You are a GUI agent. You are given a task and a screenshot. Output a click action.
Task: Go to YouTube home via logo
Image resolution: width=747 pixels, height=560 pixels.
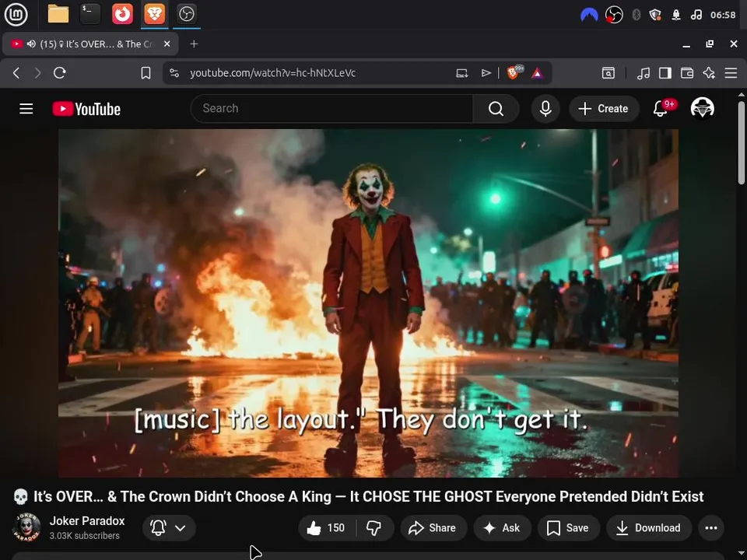[x=86, y=109]
